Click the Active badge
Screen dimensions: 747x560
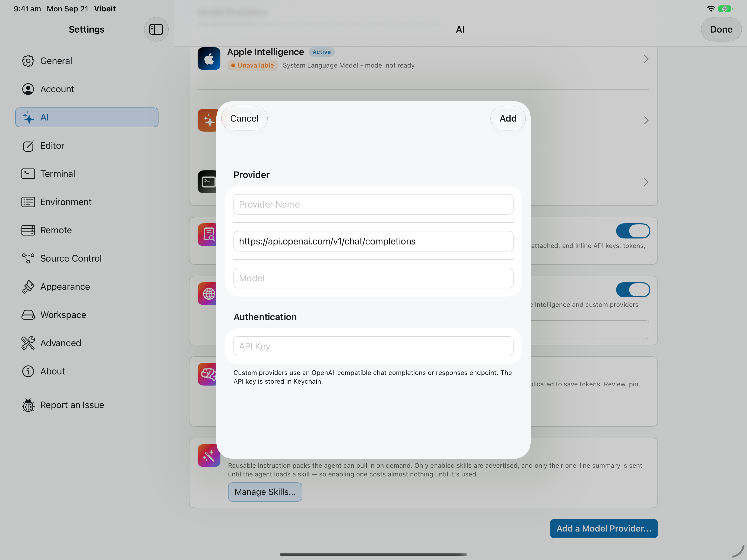(x=321, y=52)
